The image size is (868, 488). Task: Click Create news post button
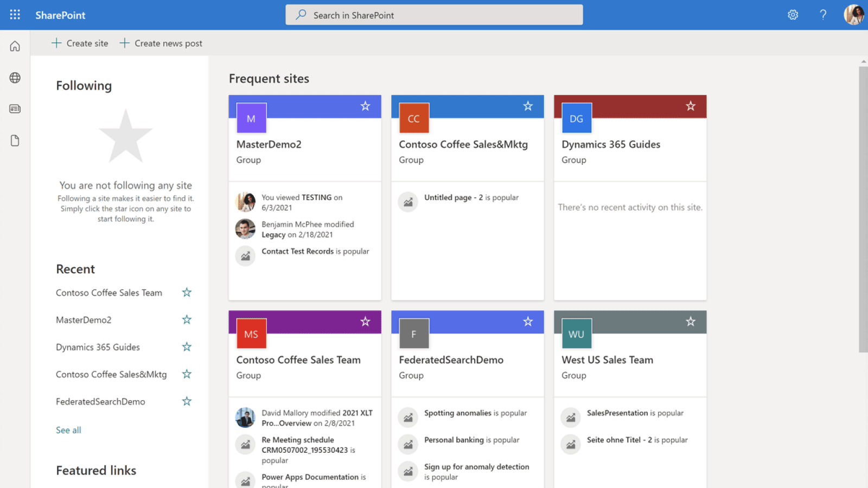(161, 43)
